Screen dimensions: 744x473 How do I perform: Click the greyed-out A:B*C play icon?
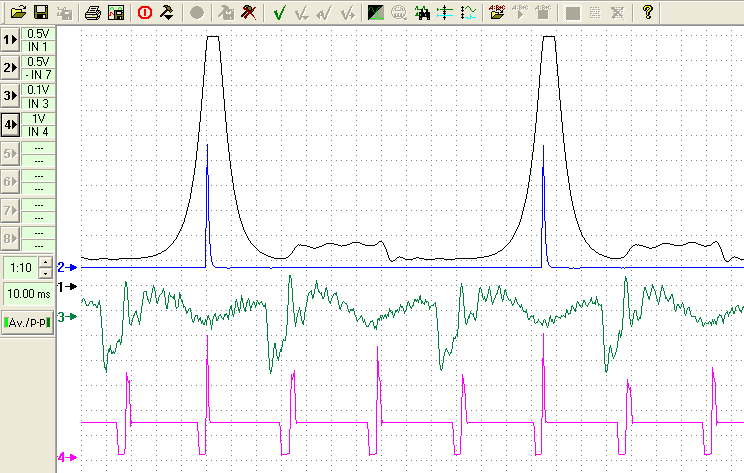click(x=520, y=12)
